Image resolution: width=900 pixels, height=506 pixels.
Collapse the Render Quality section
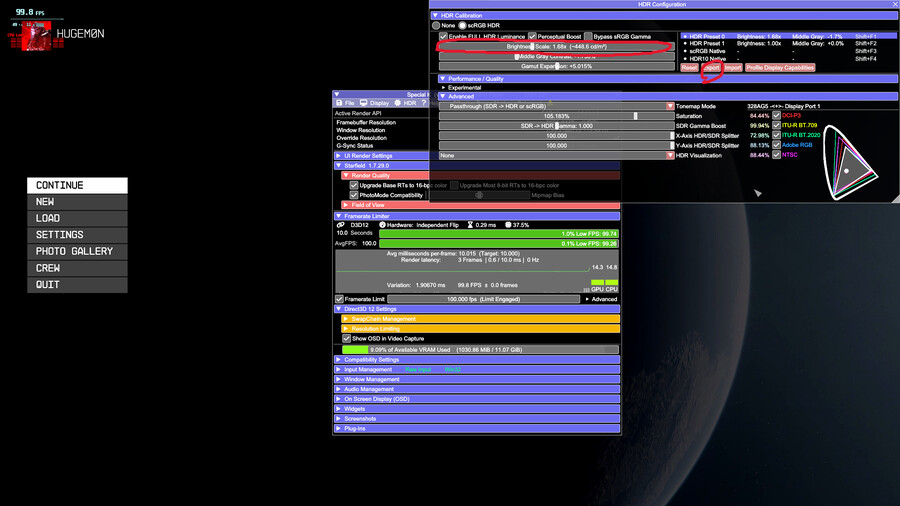(385, 175)
